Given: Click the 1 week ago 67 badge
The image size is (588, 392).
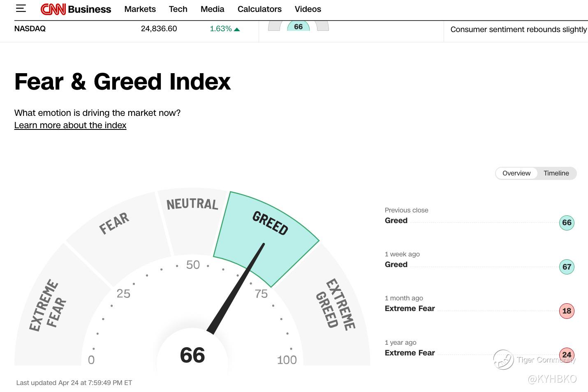Looking at the screenshot, I should [567, 267].
